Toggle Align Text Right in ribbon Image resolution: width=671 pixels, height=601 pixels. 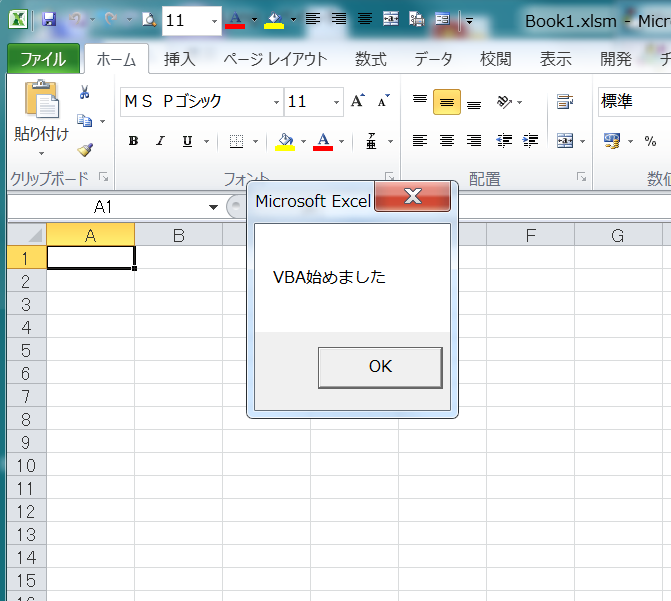[474, 140]
